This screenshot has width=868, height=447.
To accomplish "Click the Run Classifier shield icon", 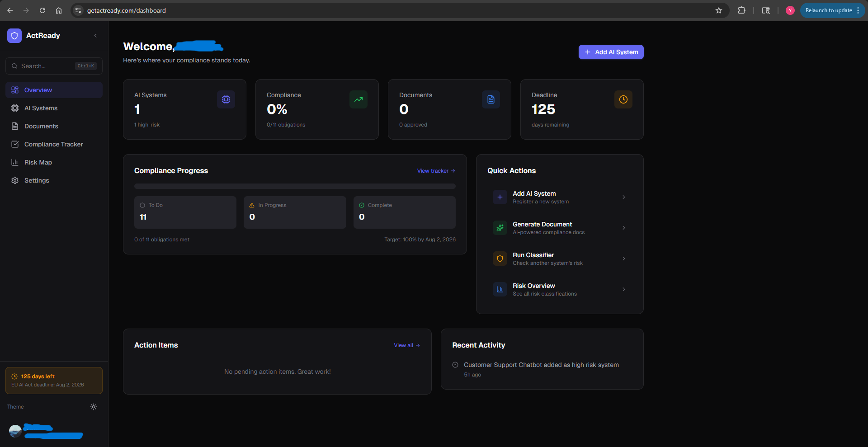I will click(500, 259).
